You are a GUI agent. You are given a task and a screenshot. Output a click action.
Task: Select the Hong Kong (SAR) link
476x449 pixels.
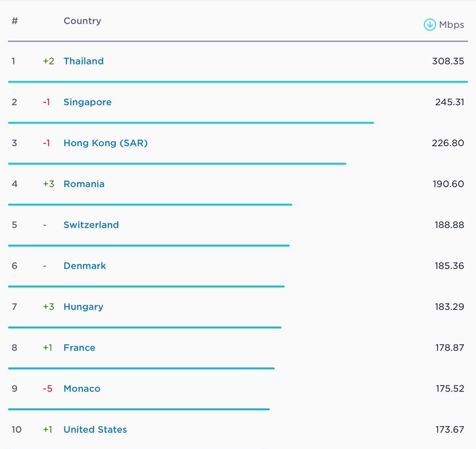[x=106, y=143]
